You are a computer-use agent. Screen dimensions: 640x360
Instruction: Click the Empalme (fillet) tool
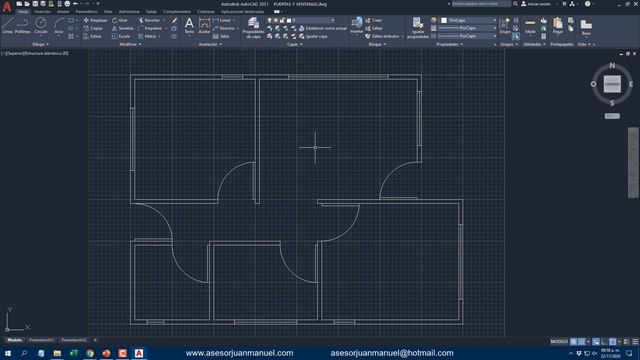(150, 28)
